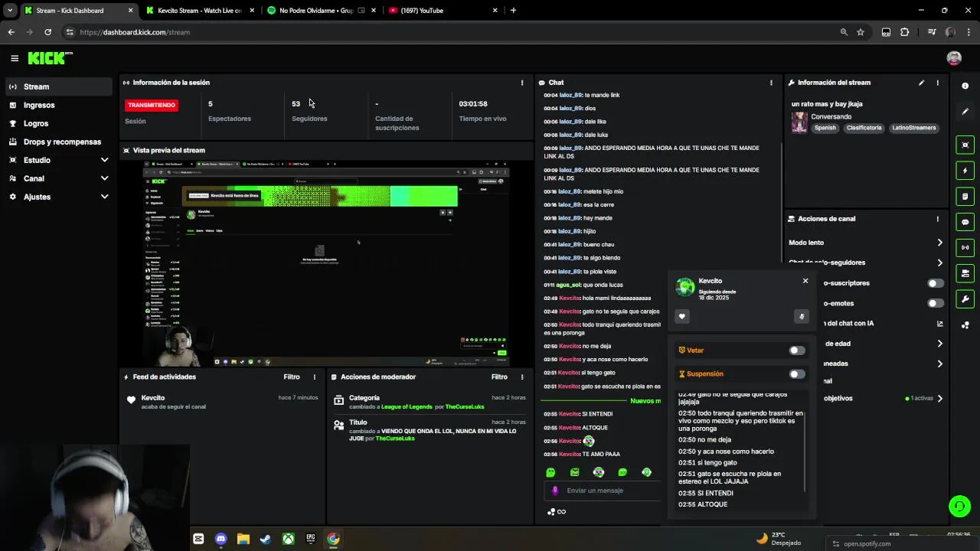Open the Chat panel options menu
This screenshot has width=980, height=551.
(x=771, y=83)
